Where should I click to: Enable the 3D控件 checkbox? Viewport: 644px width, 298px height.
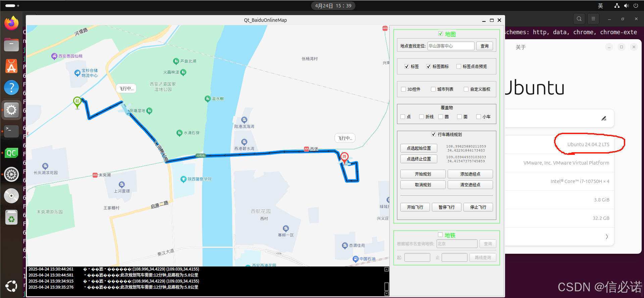(403, 89)
